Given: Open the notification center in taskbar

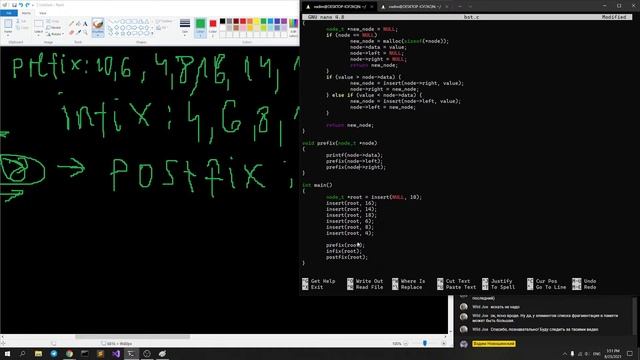Looking at the screenshot, I should [x=630, y=353].
